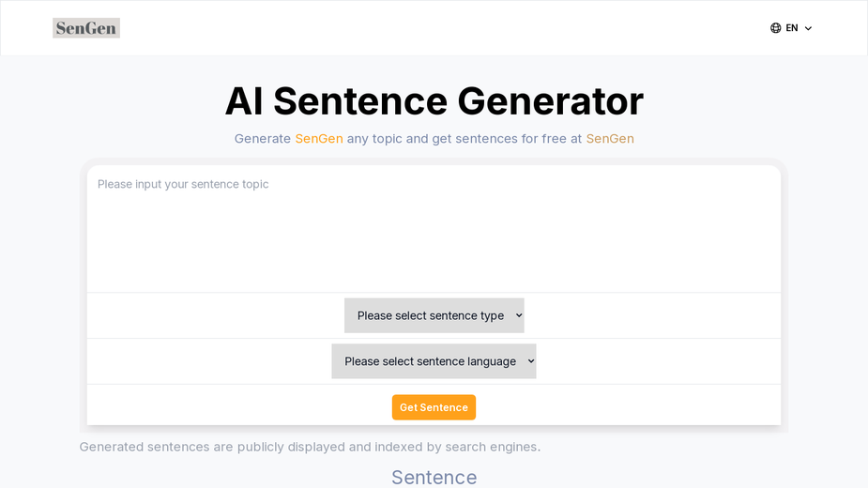Follow the SenGen link ending the subtitle
The height and width of the screenshot is (488, 868).
pos(610,139)
